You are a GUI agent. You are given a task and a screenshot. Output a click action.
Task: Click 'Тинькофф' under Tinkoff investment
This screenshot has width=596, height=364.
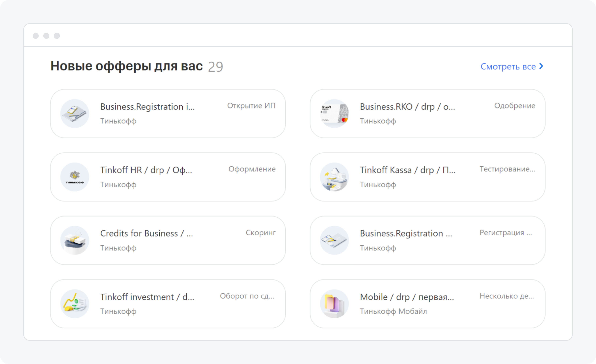118,311
